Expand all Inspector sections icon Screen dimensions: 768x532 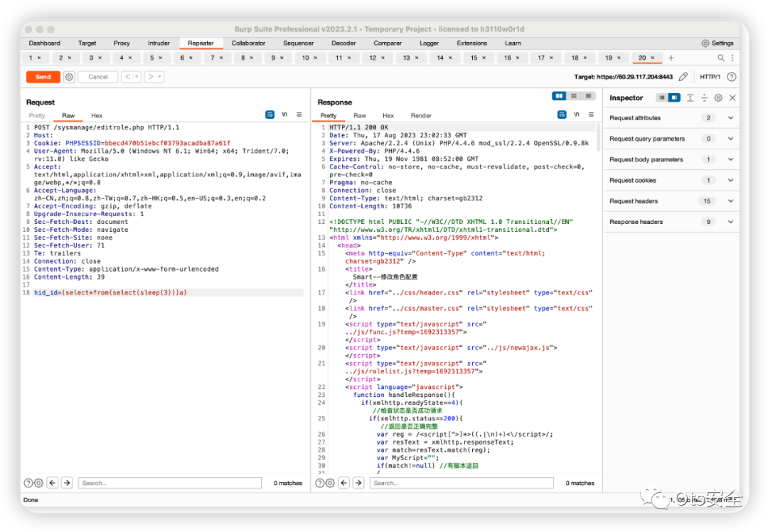pyautogui.click(x=690, y=98)
